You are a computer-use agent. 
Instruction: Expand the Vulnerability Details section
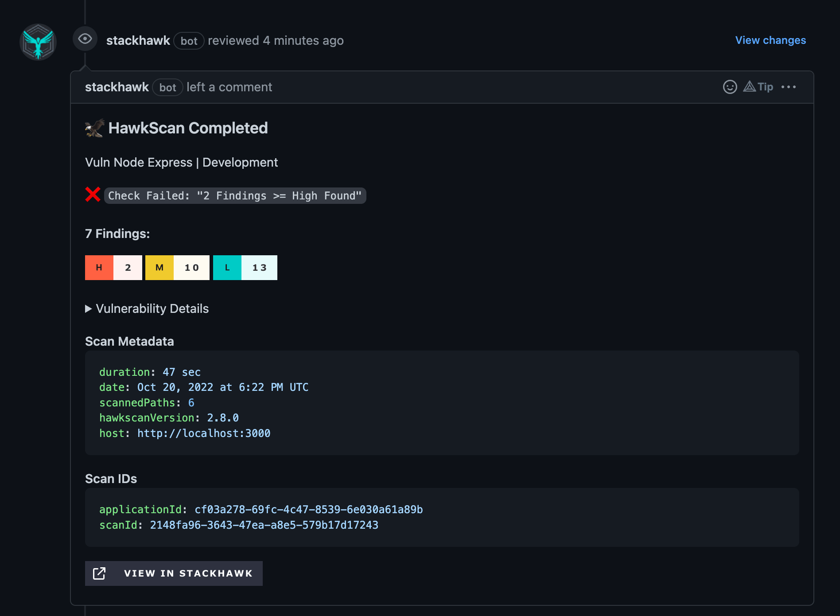pos(152,308)
